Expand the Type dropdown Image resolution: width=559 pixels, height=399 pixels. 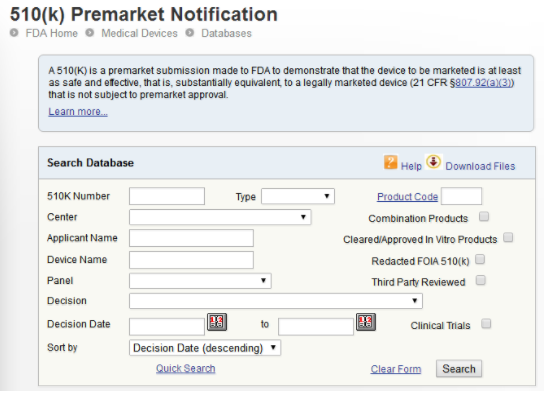click(x=298, y=196)
